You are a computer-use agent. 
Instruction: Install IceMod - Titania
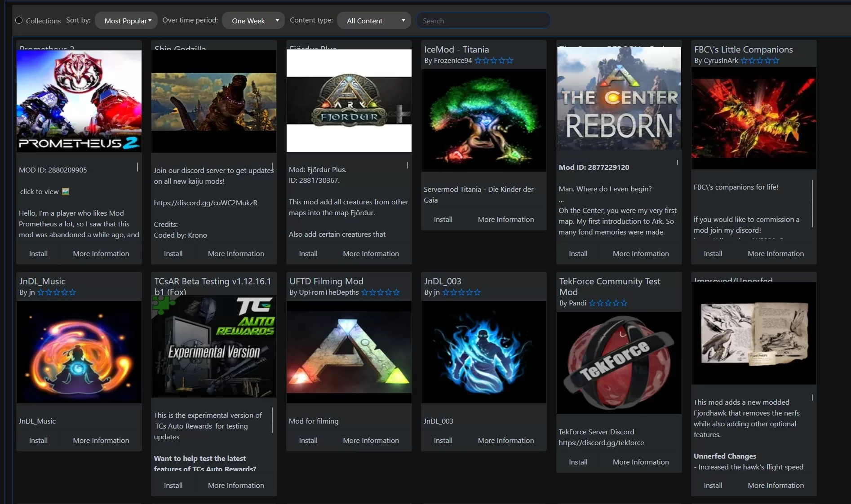[443, 219]
